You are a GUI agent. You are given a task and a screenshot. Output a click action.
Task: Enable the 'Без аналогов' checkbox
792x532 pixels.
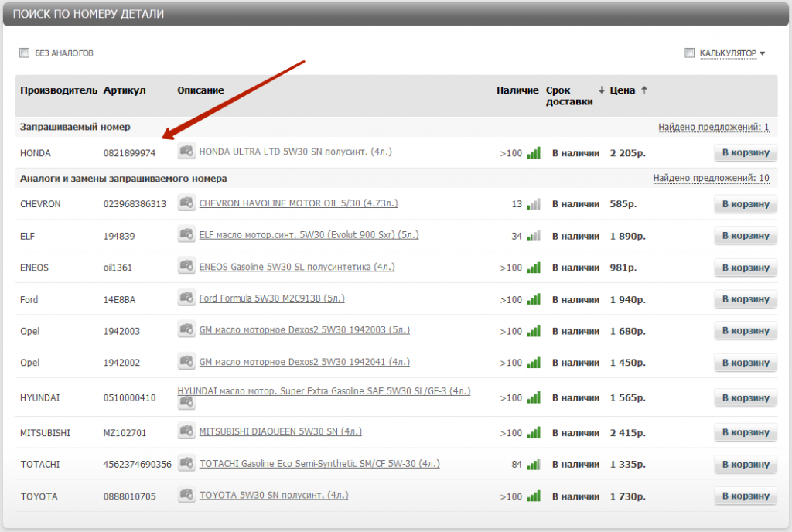(x=24, y=53)
